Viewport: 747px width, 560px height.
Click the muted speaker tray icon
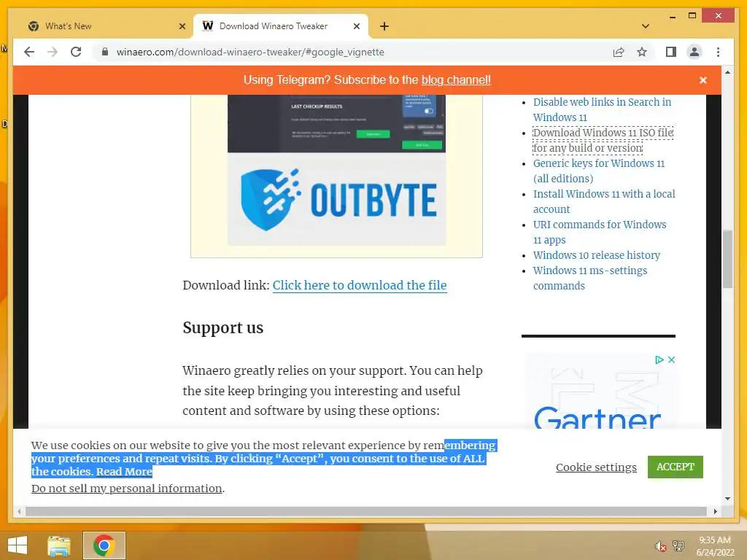coord(660,545)
